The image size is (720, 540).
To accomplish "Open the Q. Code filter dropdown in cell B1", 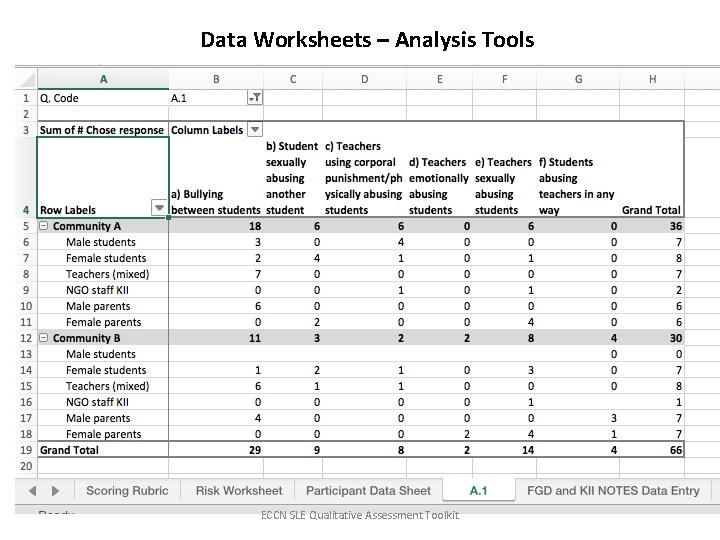I will [255, 98].
